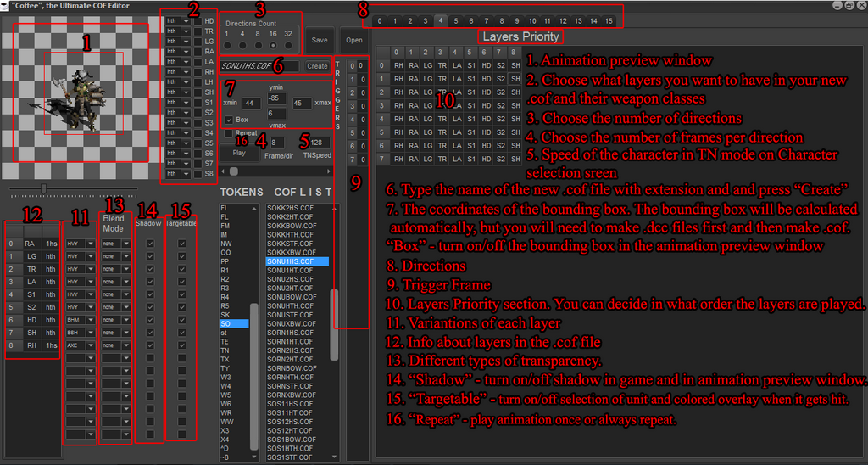Click the Frame/dir input field
The image size is (868, 465).
point(277,143)
